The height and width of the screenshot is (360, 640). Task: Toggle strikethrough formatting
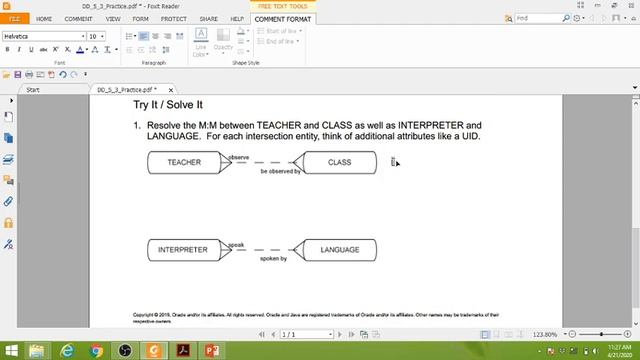coord(43,49)
